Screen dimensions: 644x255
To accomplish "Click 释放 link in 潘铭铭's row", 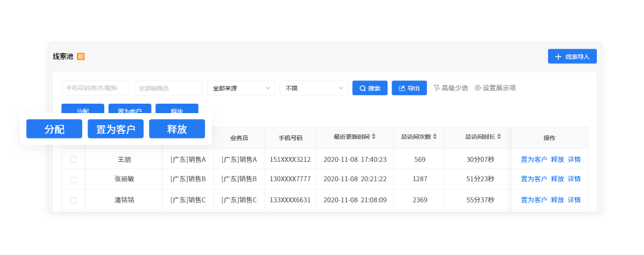I will 557,200.
